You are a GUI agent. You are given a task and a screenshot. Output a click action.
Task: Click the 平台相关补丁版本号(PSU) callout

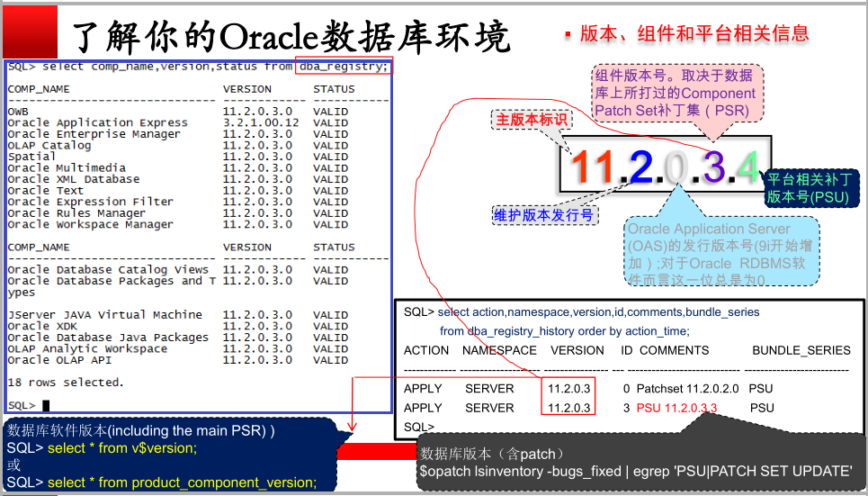pyautogui.click(x=811, y=188)
